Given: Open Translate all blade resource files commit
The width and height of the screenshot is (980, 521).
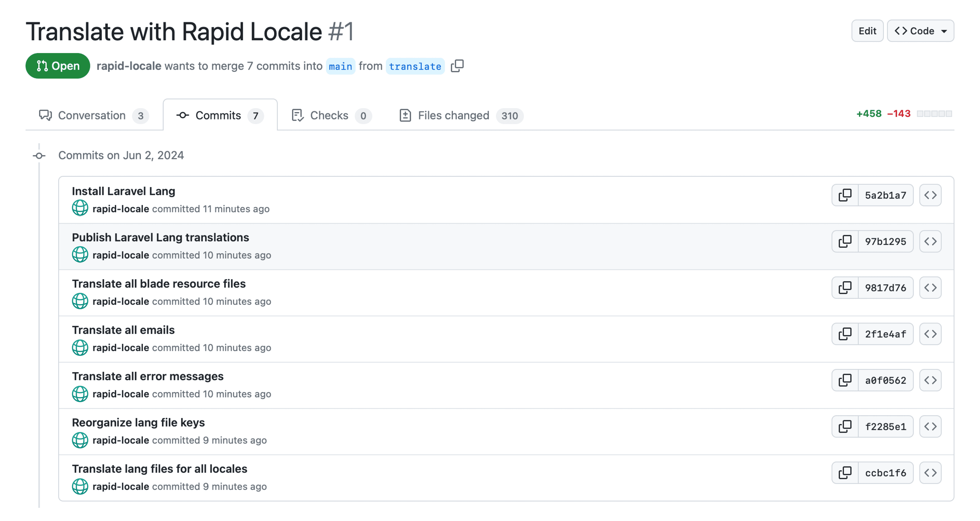Looking at the screenshot, I should [x=159, y=284].
